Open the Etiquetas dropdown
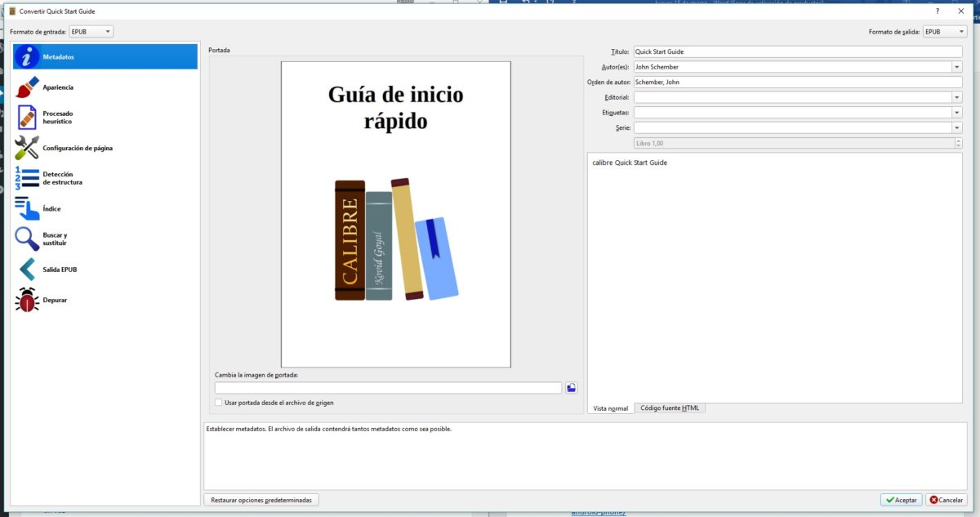The height and width of the screenshot is (517, 980). (956, 112)
